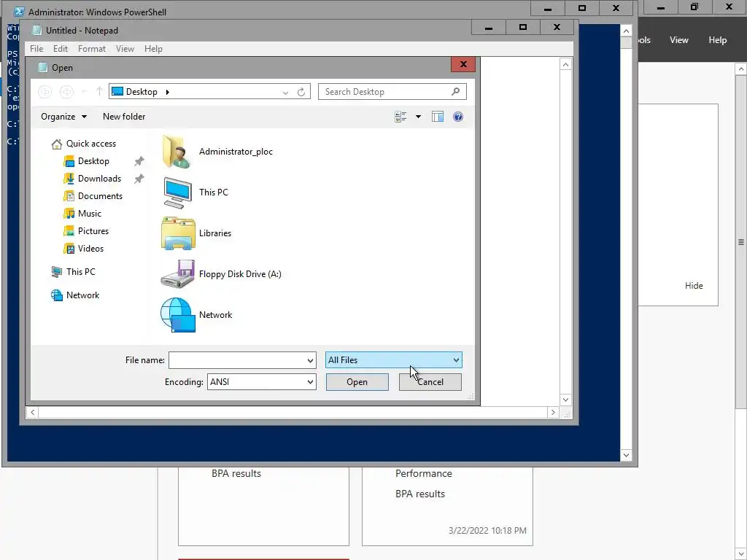Go up one folder level with up arrow
This screenshot has width=747, height=560.
point(99,91)
